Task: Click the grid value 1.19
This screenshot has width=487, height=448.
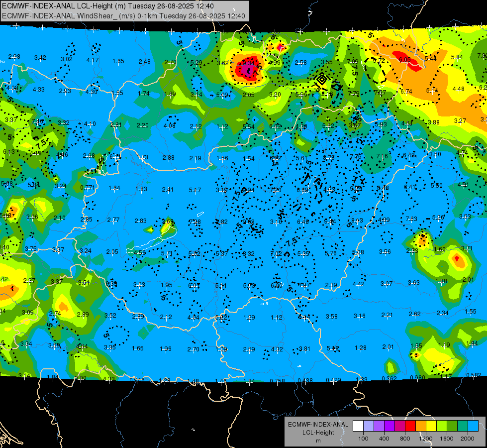Action: click(x=444, y=344)
